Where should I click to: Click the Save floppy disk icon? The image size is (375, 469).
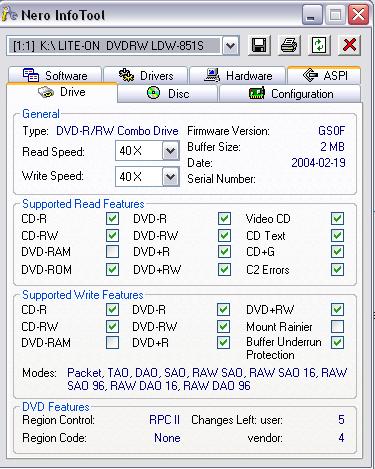click(259, 45)
